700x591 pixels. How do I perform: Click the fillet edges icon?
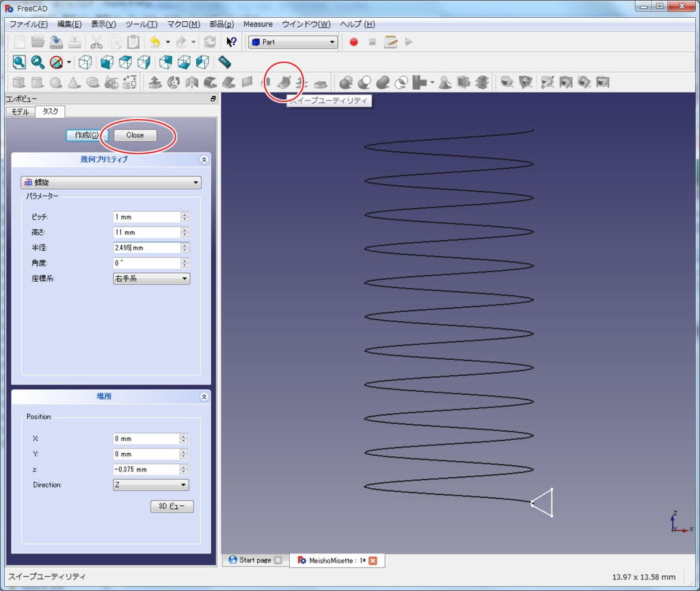[211, 82]
